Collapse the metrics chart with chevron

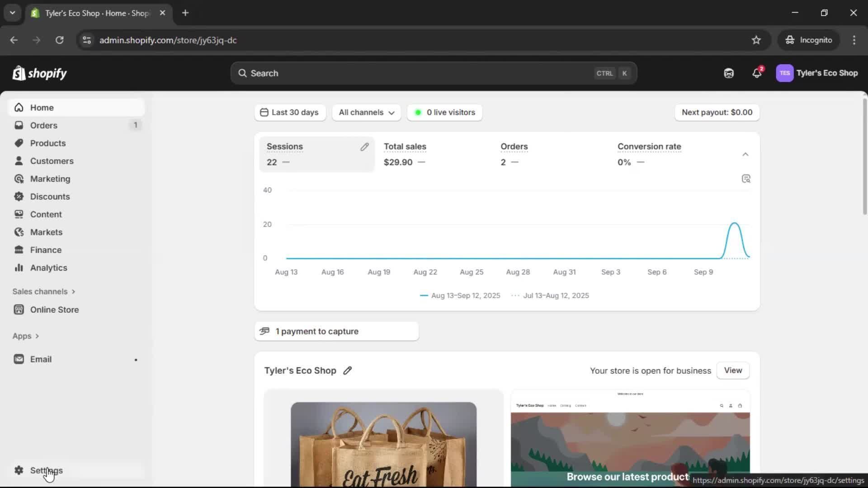[x=745, y=155]
